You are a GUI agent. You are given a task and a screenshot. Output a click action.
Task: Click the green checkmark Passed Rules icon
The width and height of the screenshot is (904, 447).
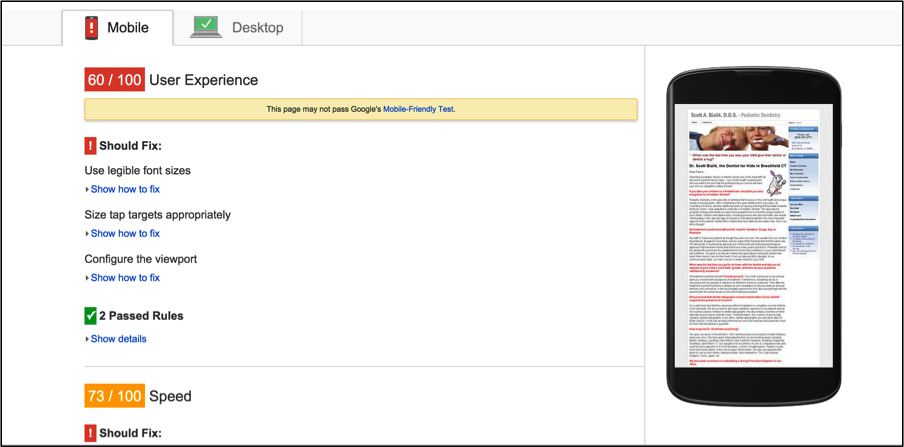91,316
